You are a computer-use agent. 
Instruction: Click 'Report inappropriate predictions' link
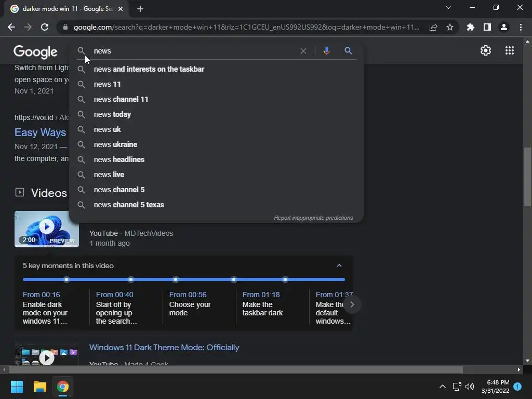(x=313, y=218)
